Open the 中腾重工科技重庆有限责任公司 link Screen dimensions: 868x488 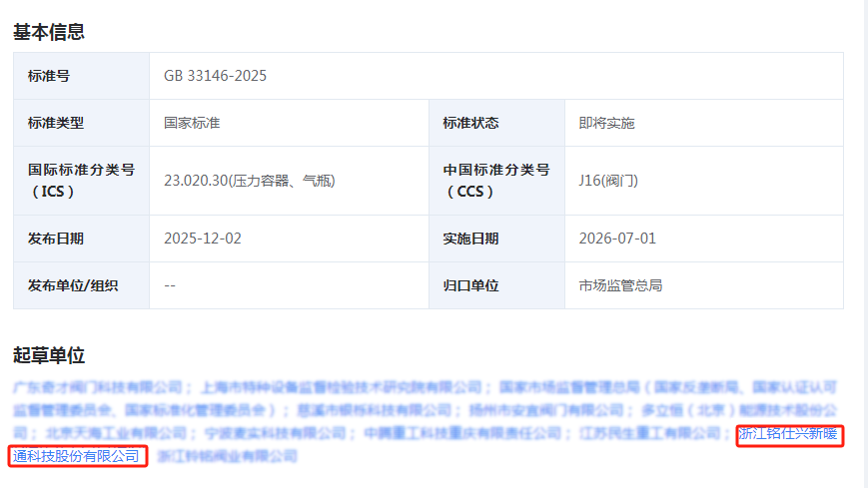pyautogui.click(x=462, y=433)
